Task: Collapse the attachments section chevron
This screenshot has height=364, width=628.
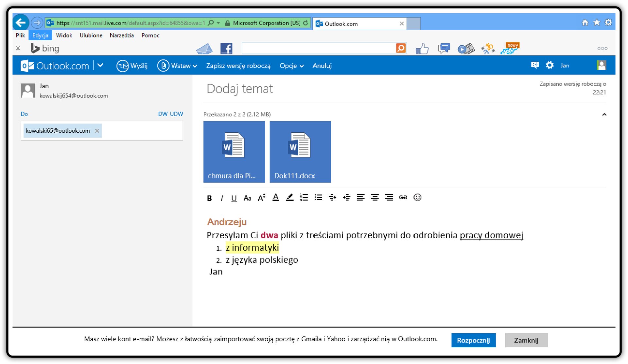Action: coord(604,115)
